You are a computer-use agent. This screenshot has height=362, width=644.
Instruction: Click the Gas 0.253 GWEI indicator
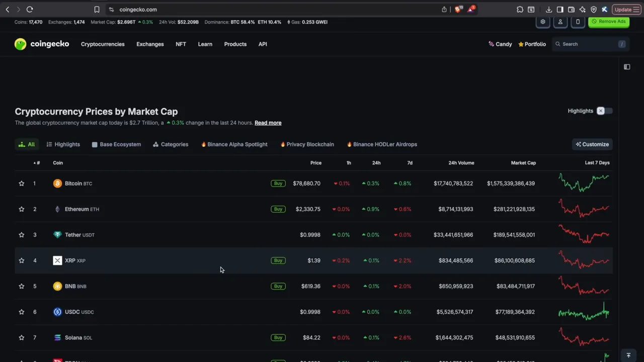click(307, 22)
